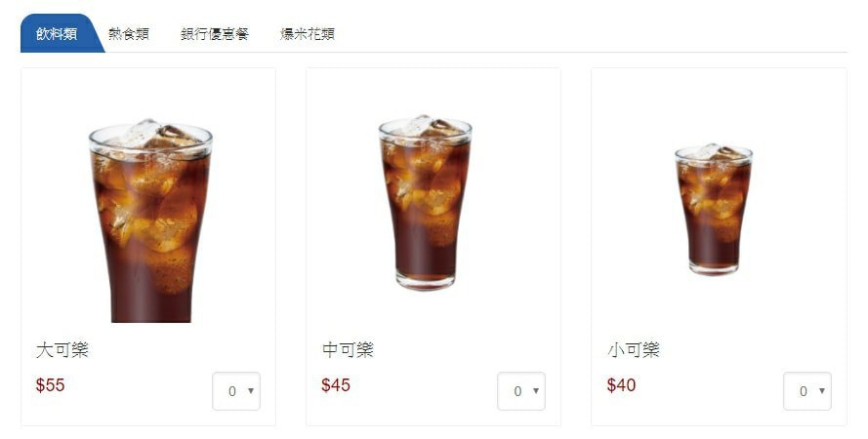Click the 小可樂 product name
Screen dimensions: 868x439
pyautogui.click(x=634, y=350)
